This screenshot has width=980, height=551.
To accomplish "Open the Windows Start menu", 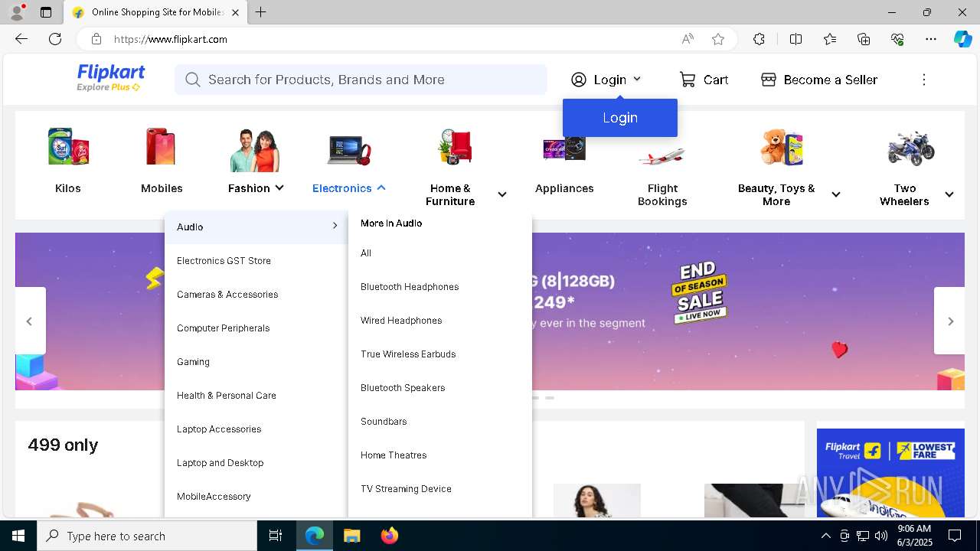I will tap(18, 536).
